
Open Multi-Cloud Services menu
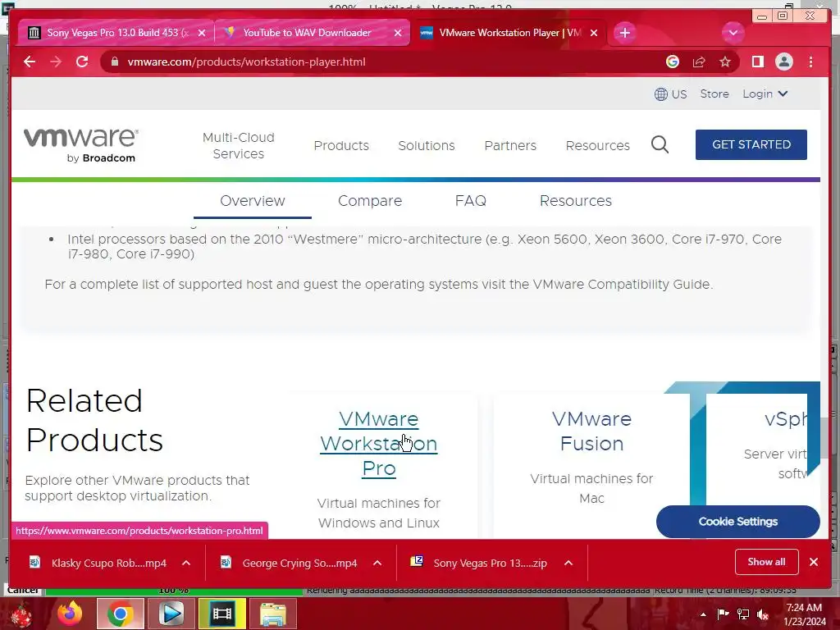(x=239, y=145)
